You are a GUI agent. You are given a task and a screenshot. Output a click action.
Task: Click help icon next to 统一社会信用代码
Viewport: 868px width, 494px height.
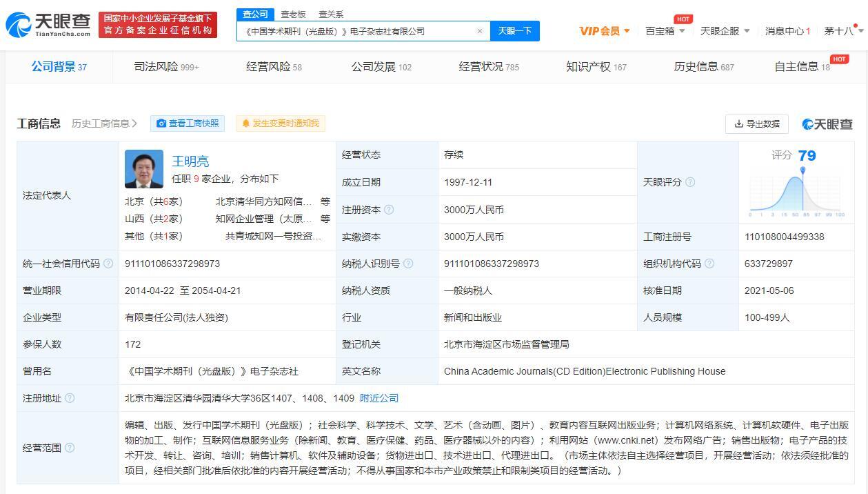click(x=108, y=264)
